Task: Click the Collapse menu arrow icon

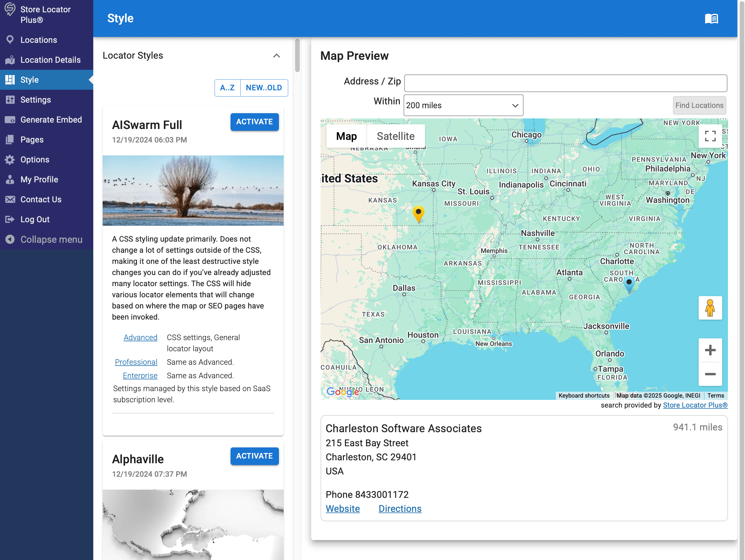Action: pos(10,240)
